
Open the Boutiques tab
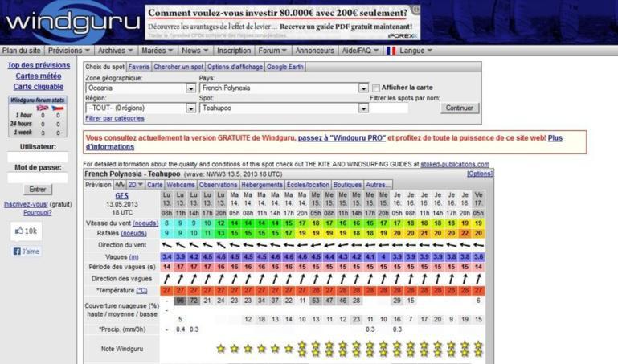point(347,184)
